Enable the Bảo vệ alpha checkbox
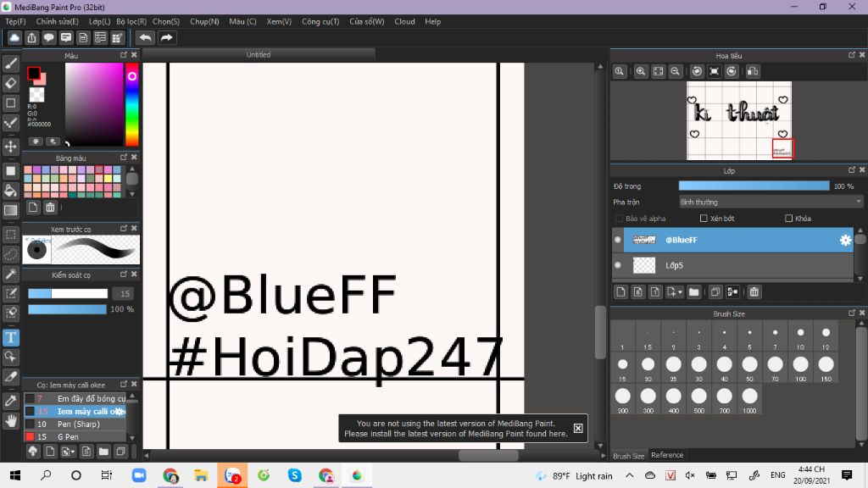The width and height of the screenshot is (868, 488). click(x=619, y=219)
